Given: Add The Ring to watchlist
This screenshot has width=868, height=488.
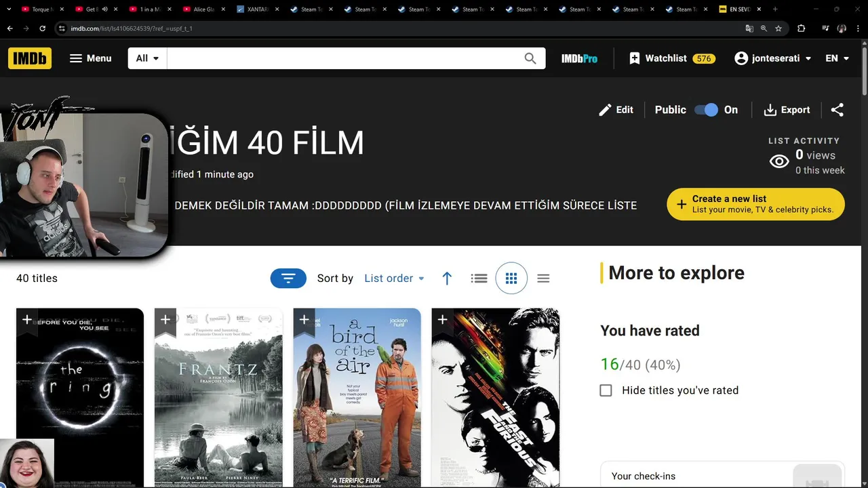Looking at the screenshot, I should [x=27, y=319].
